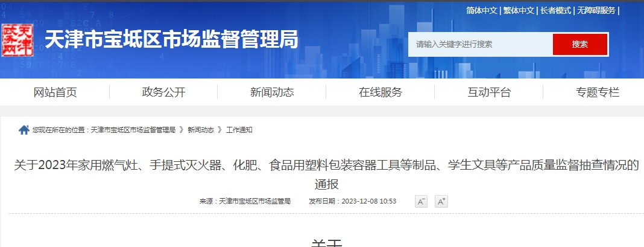Switch language to 简体中文
Viewport: 644px width, 247px height.
(x=481, y=10)
